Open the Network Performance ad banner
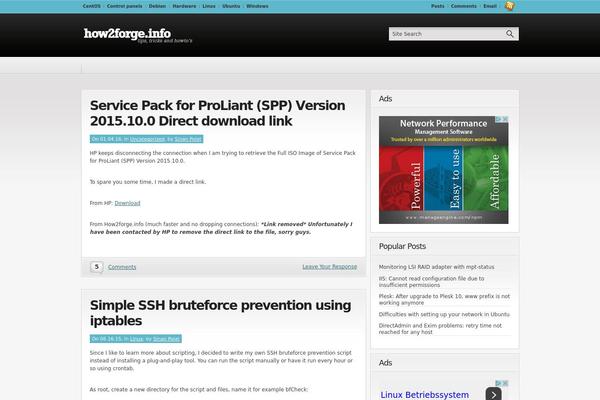 (x=443, y=170)
